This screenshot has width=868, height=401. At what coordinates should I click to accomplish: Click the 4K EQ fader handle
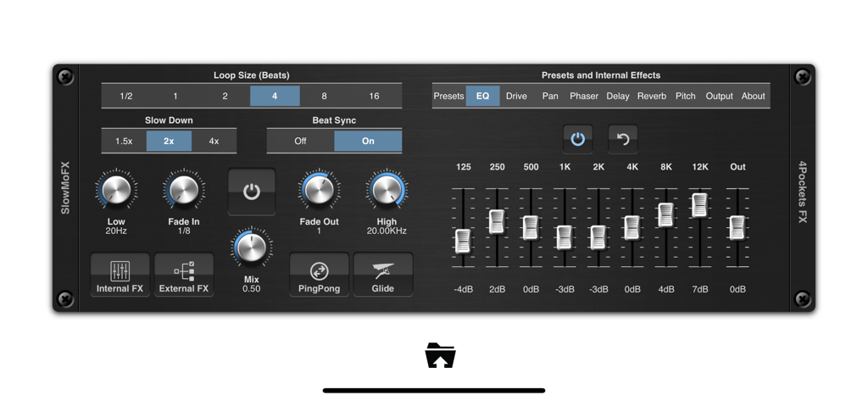632,228
